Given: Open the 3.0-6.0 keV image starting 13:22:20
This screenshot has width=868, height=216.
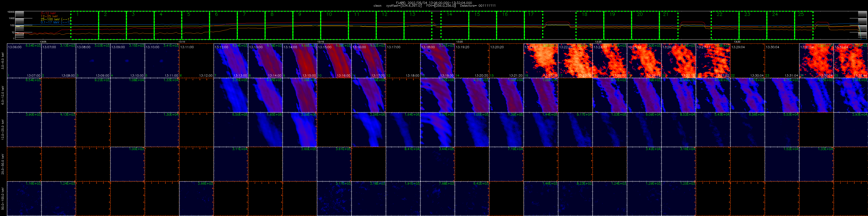Looking at the screenshot, I should (x=575, y=61).
